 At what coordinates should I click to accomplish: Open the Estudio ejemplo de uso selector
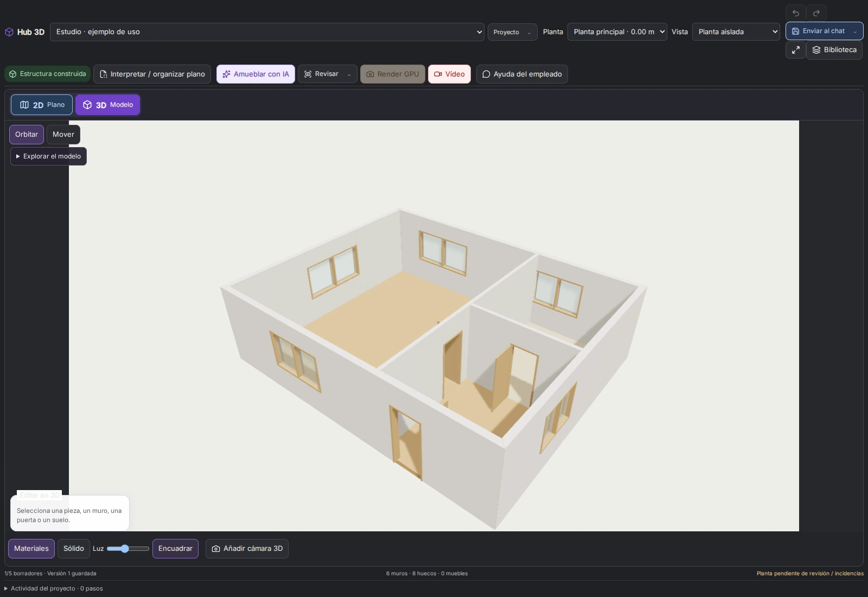[267, 32]
